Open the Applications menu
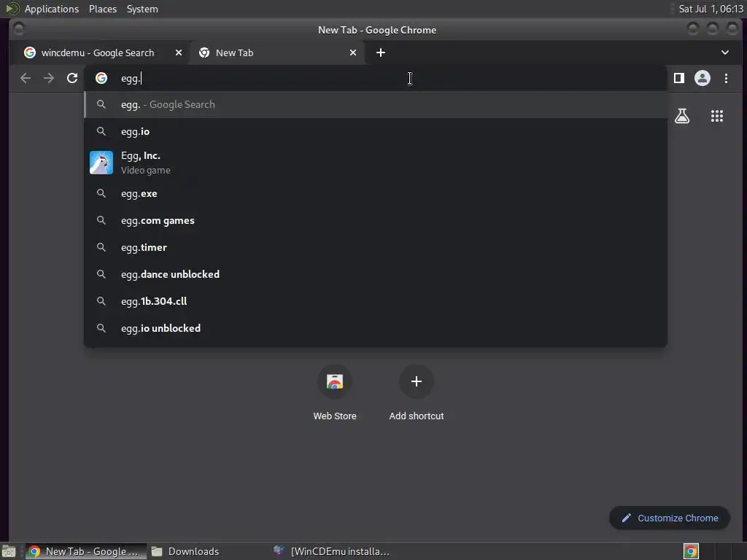The height and width of the screenshot is (560, 747). click(x=52, y=9)
